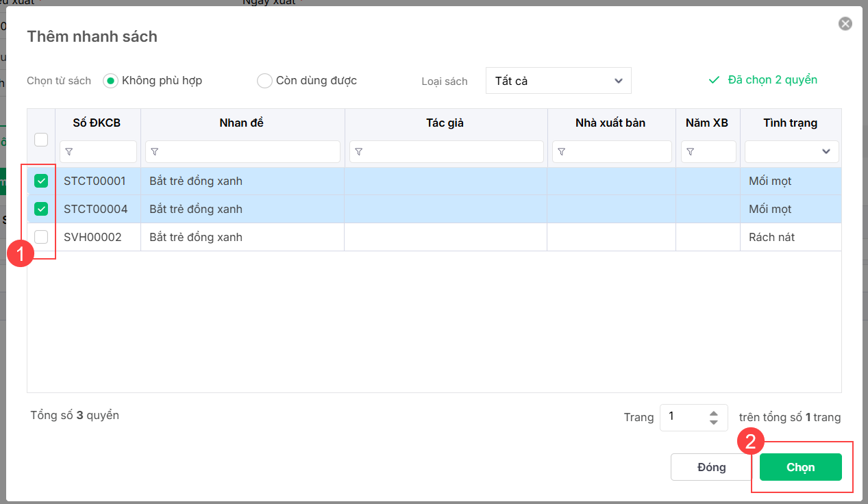
Task: Check the SVH00002 row checkbox
Action: (41, 237)
